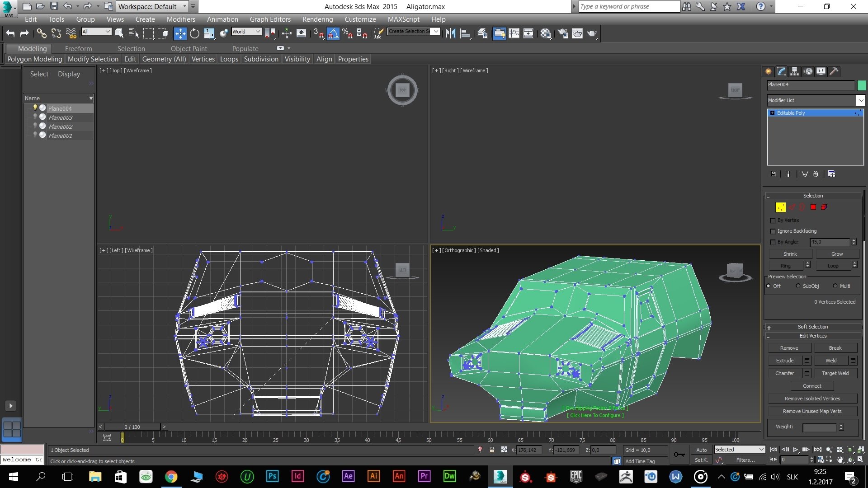The height and width of the screenshot is (488, 868).
Task: Open the Rendering menu
Action: [318, 19]
